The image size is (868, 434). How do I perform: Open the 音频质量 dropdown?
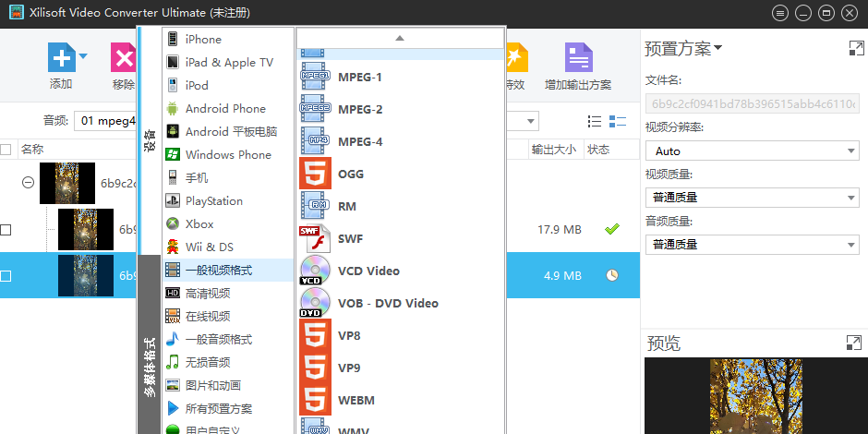pos(753,244)
